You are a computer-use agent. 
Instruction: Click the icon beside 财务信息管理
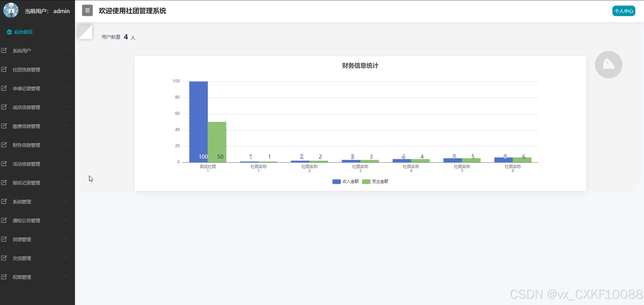4,145
